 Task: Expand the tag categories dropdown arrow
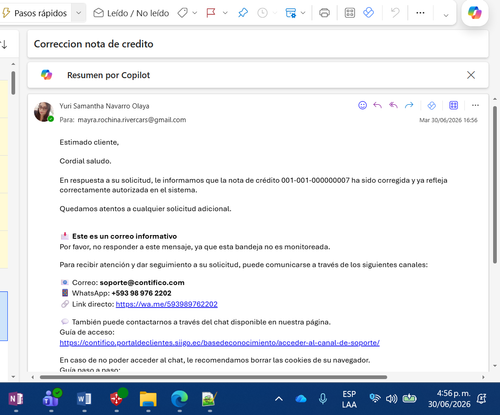coord(195,13)
